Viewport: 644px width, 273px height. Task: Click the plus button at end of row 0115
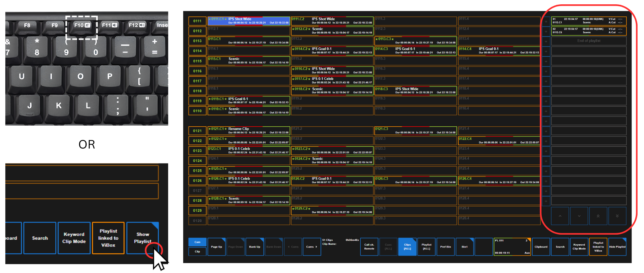tap(546, 61)
